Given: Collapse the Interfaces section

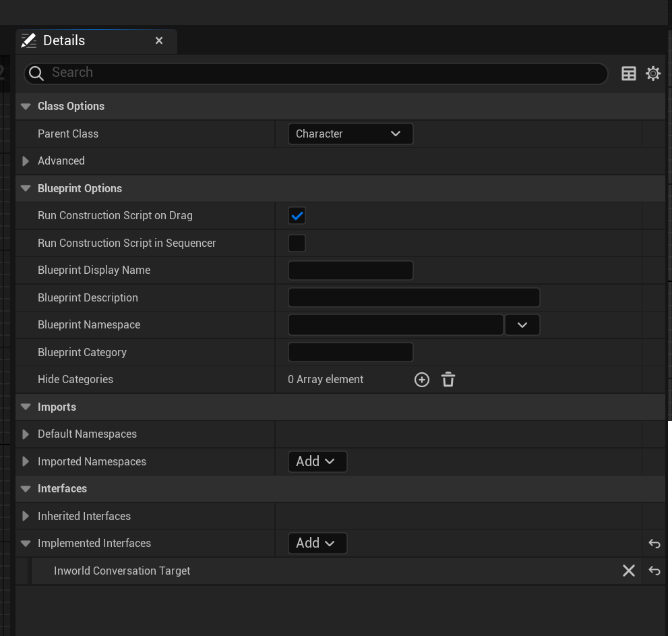Looking at the screenshot, I should tap(26, 488).
